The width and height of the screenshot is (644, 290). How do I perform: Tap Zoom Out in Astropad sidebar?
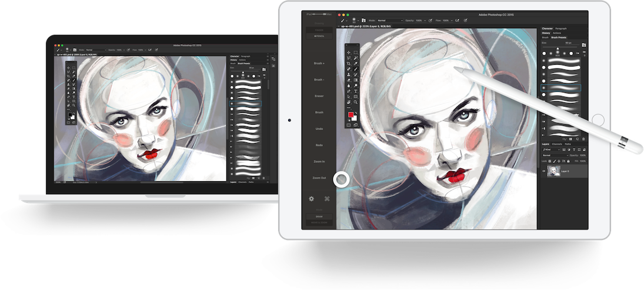(319, 178)
